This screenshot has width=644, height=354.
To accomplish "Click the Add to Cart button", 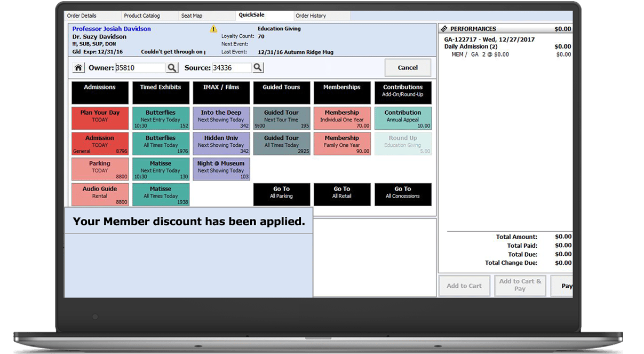I will pos(464,286).
